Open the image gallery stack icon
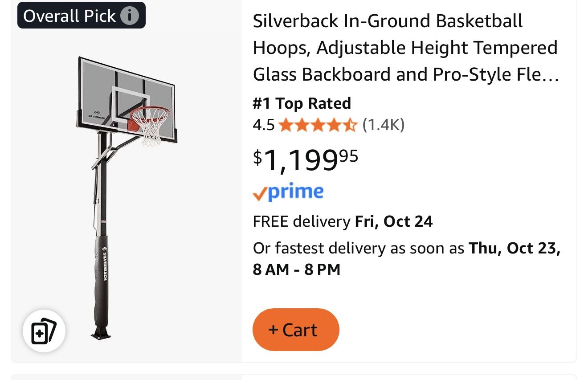588x380 pixels. pyautogui.click(x=43, y=331)
